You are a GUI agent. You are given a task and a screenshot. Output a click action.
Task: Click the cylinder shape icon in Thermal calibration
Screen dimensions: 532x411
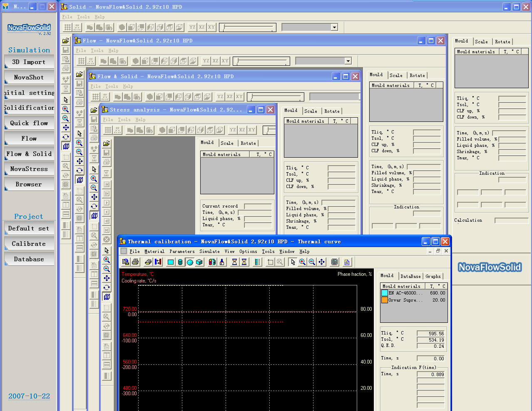(180, 262)
